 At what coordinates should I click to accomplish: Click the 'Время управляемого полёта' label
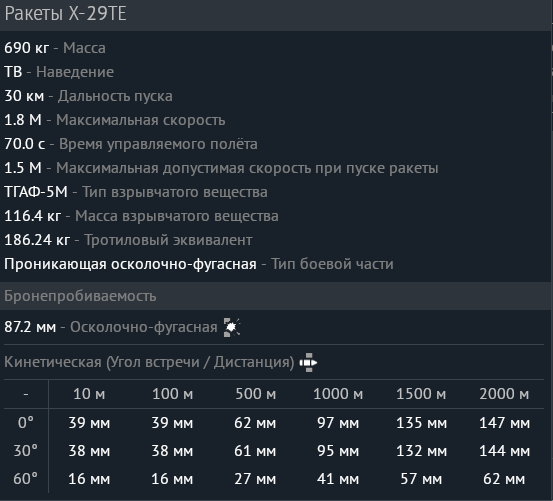[x=158, y=144]
